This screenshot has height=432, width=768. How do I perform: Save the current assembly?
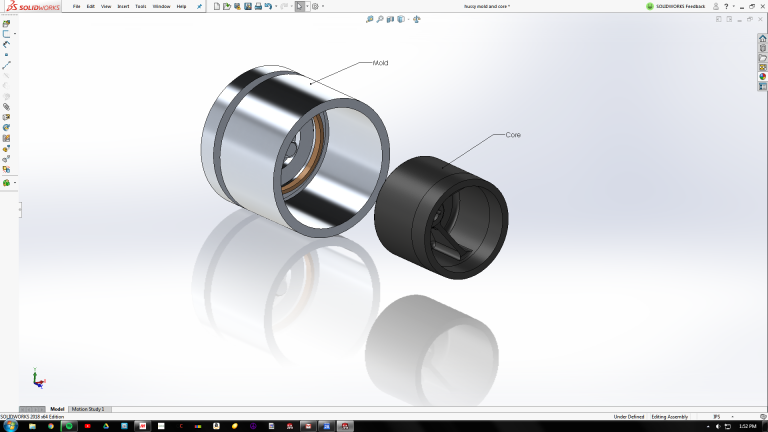(248, 6)
